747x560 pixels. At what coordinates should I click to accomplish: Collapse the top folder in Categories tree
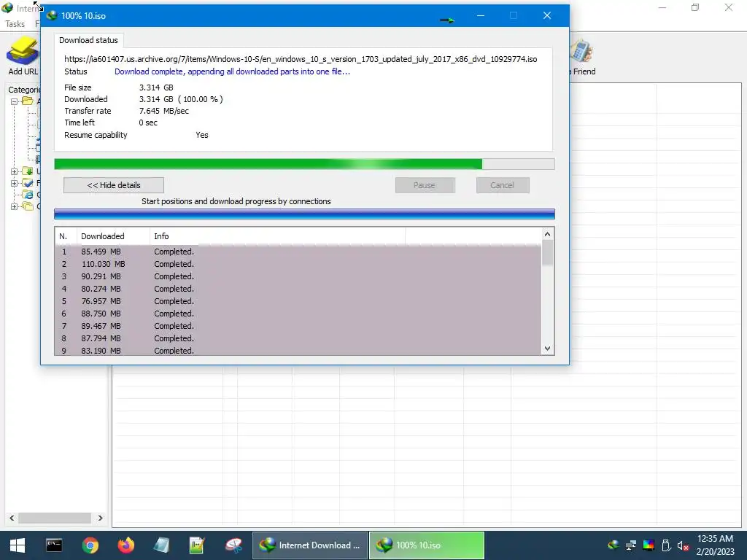tap(15, 101)
